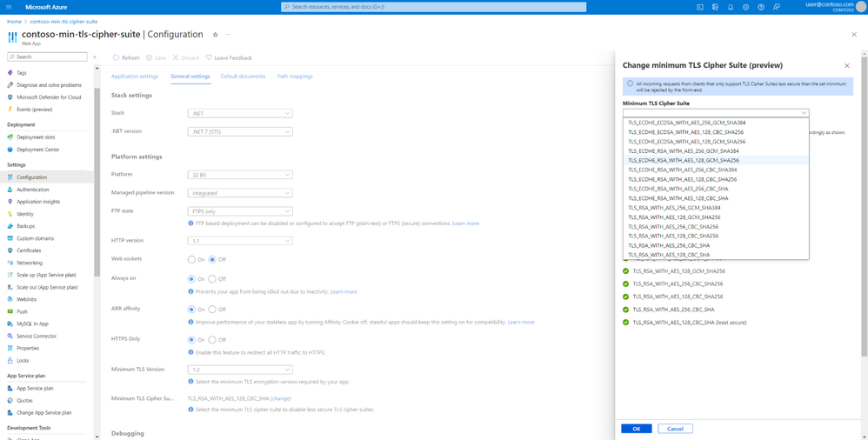Image resolution: width=868 pixels, height=440 pixels.
Task: Open Cloud Shell from top bar
Action: tap(700, 7)
